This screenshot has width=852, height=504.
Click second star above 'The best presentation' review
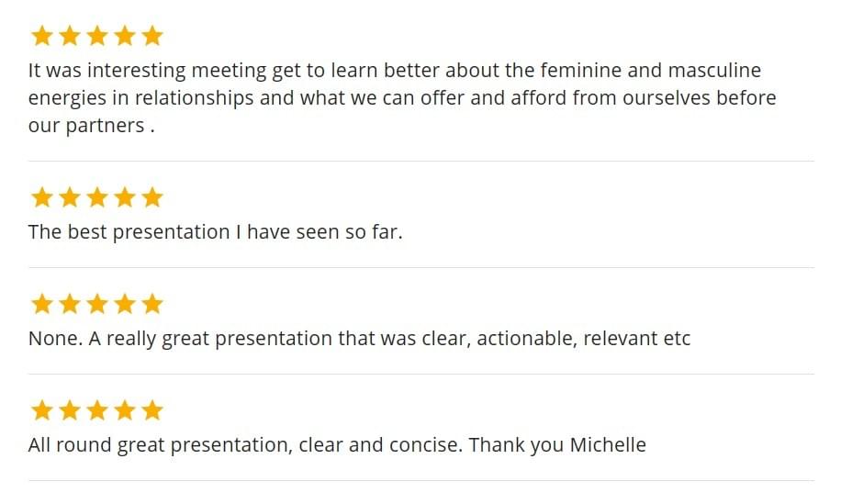pos(70,197)
